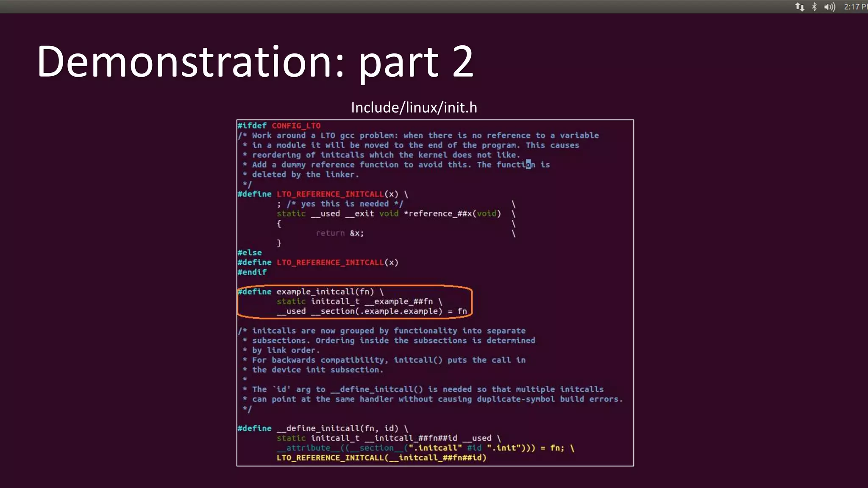
Task: Click the 'deleted by the linker.' comment line
Action: pos(300,174)
